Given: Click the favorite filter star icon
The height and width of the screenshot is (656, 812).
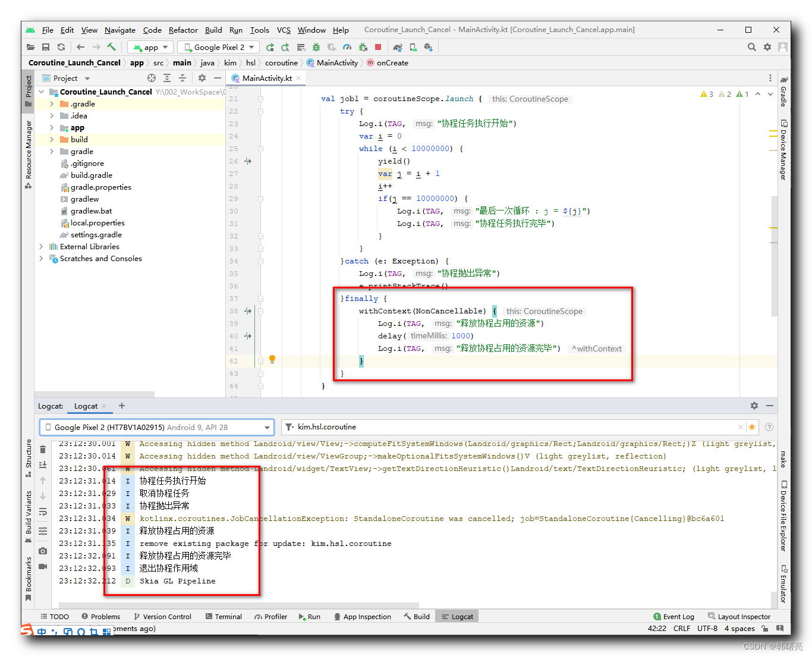Looking at the screenshot, I should (752, 427).
